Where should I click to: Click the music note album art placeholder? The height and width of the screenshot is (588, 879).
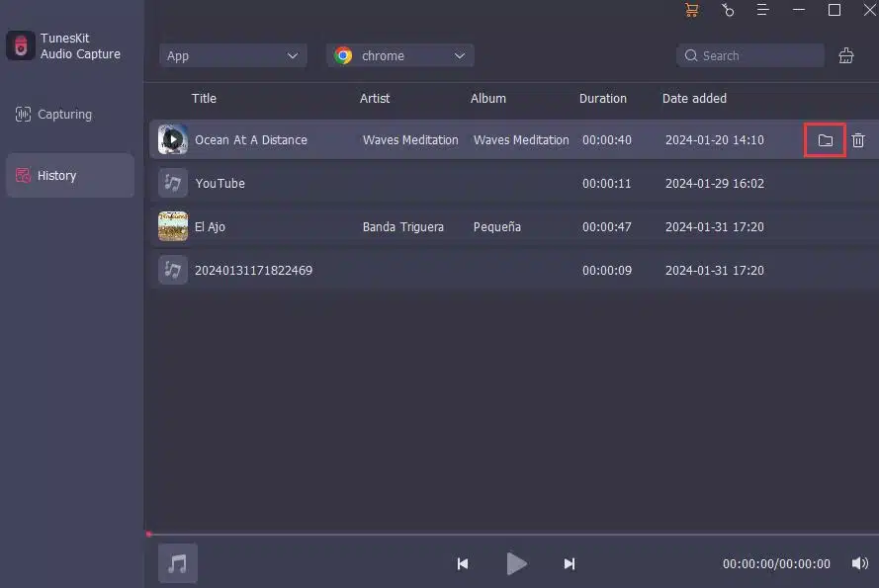click(x=177, y=563)
